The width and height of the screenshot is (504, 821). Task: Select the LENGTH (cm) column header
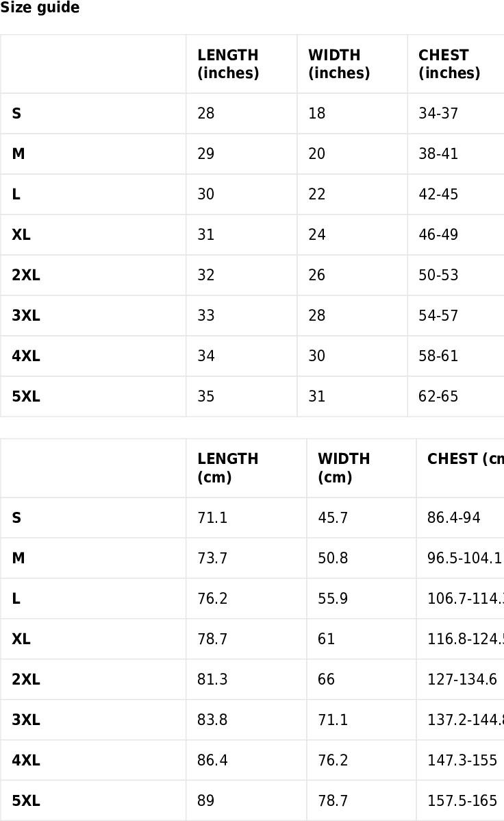click(x=227, y=468)
